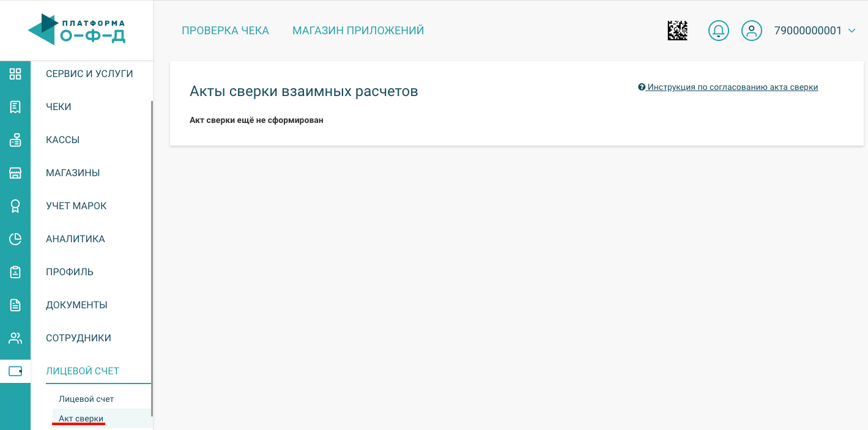Image resolution: width=868 pixels, height=430 pixels.
Task: Click the wallet icon beside ЛИЦЕВОЙ СЧЕТ
Action: pyautogui.click(x=15, y=371)
